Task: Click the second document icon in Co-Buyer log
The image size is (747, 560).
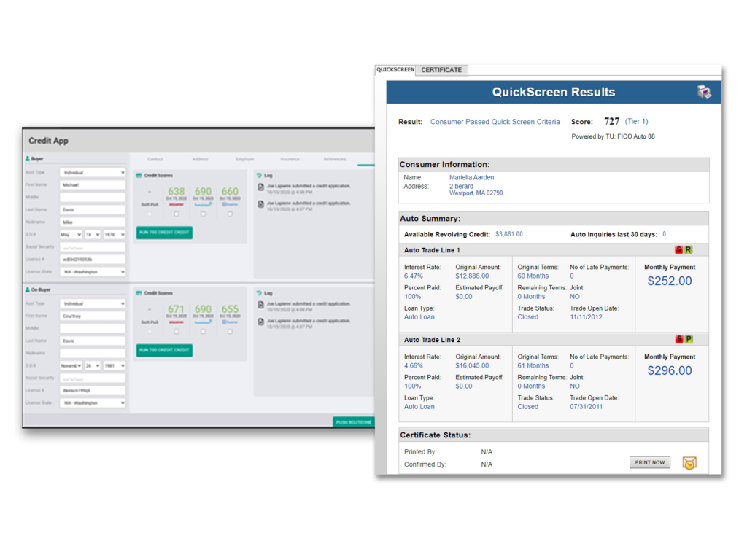Action: (261, 321)
